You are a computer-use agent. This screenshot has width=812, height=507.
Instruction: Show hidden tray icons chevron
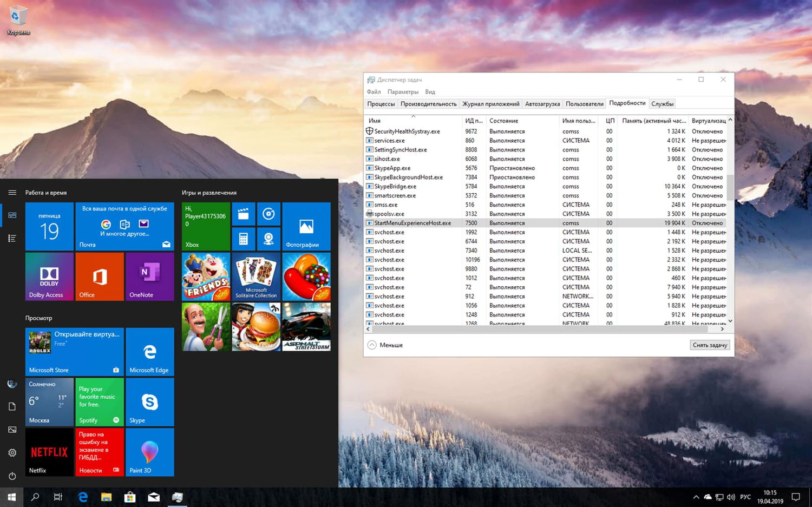pos(696,497)
